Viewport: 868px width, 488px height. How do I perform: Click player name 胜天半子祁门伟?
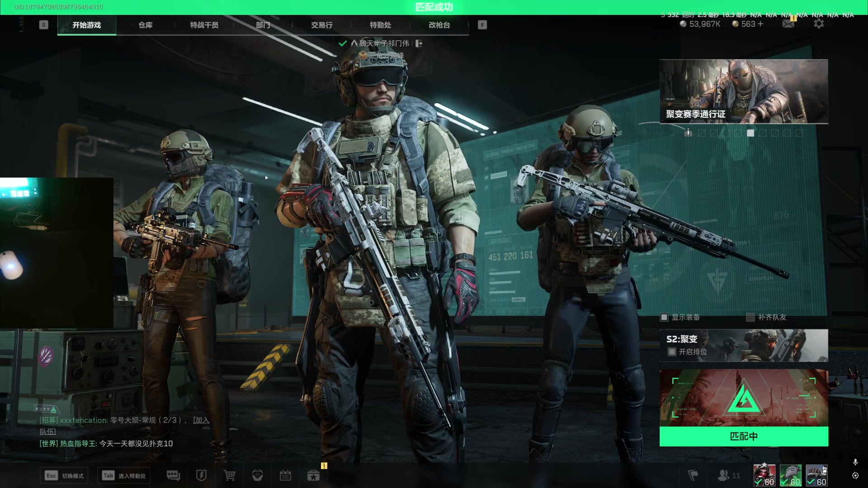pyautogui.click(x=384, y=43)
